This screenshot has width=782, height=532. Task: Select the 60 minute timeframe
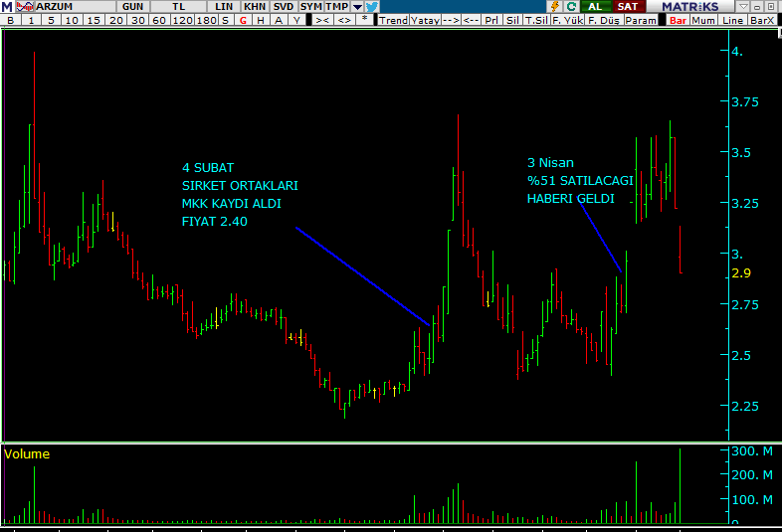pos(160,20)
